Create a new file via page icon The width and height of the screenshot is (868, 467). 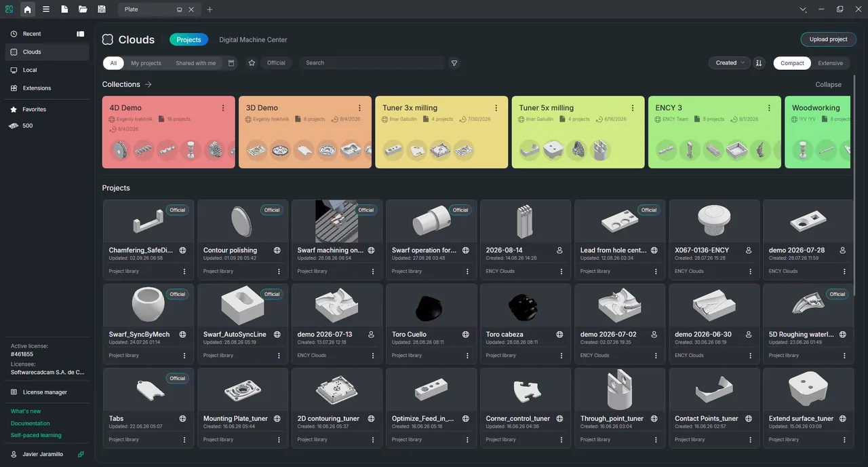click(64, 10)
